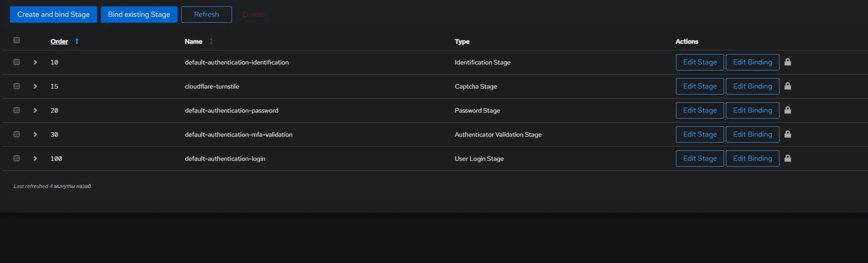868x263 pixels.
Task: Open Bind existing Stage dialog
Action: (139, 15)
